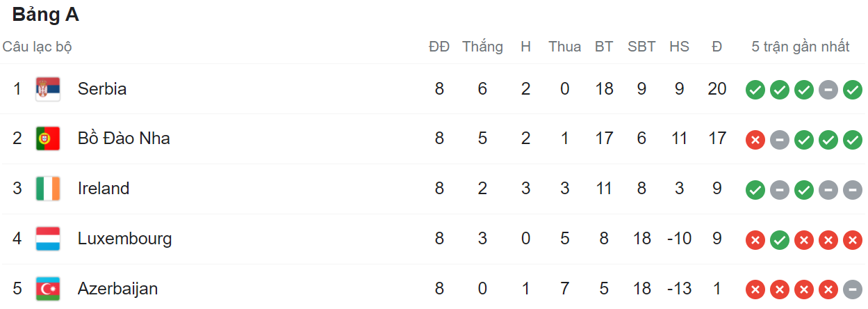This screenshot has width=868, height=309.
Task: Click the Bảng A heading
Action: click(x=46, y=15)
